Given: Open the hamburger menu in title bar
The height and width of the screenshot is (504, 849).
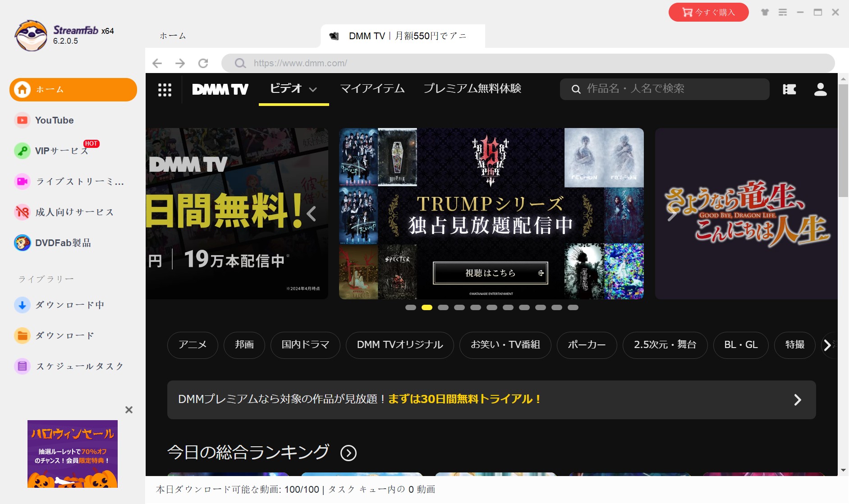Looking at the screenshot, I should tap(783, 12).
